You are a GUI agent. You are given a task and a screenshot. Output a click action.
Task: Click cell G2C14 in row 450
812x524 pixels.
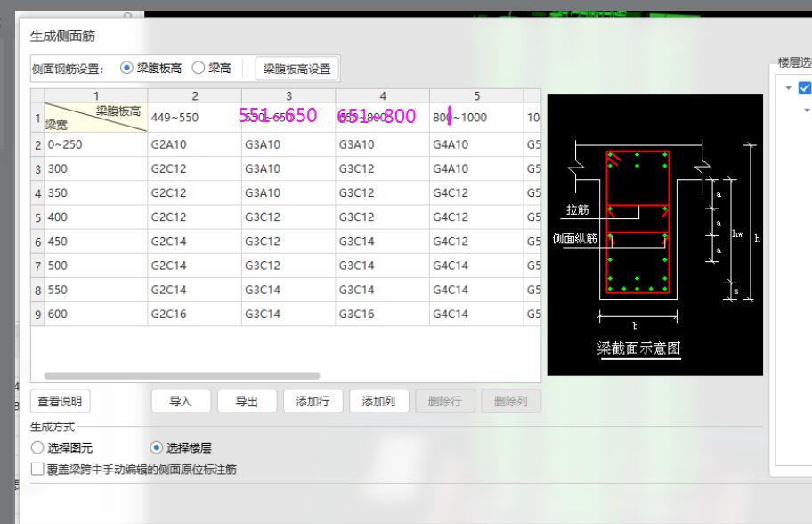click(x=195, y=242)
